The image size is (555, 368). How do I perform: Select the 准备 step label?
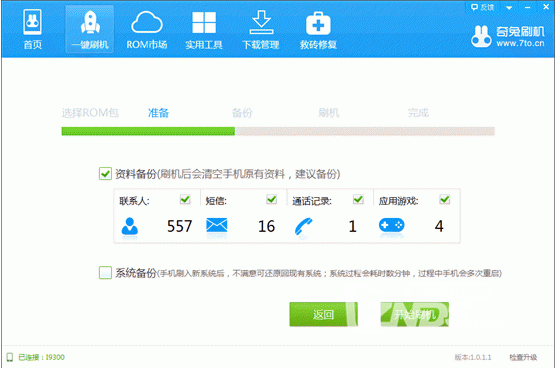pos(158,113)
